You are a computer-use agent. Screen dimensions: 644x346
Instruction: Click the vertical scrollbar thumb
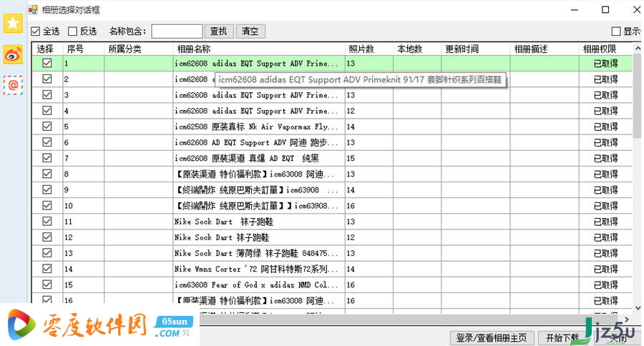pyautogui.click(x=638, y=96)
